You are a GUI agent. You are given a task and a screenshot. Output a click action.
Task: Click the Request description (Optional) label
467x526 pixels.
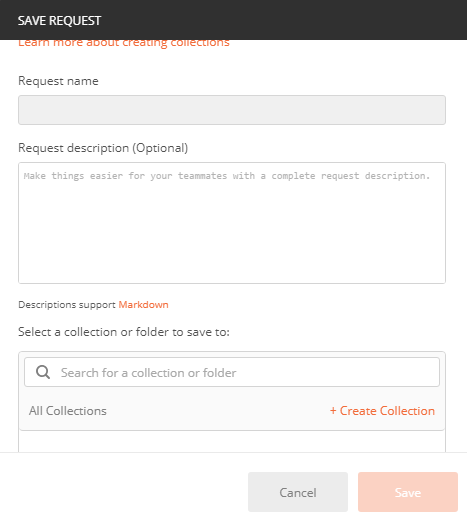pos(103,148)
